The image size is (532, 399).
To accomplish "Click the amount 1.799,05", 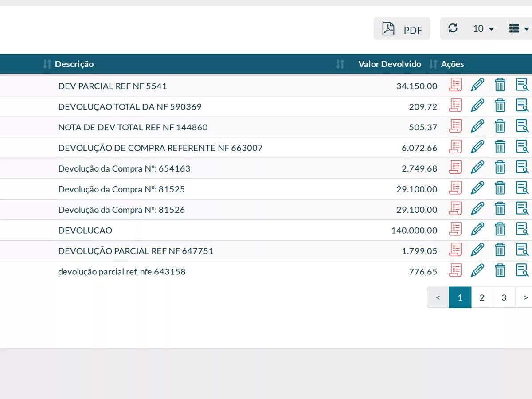I will (419, 251).
